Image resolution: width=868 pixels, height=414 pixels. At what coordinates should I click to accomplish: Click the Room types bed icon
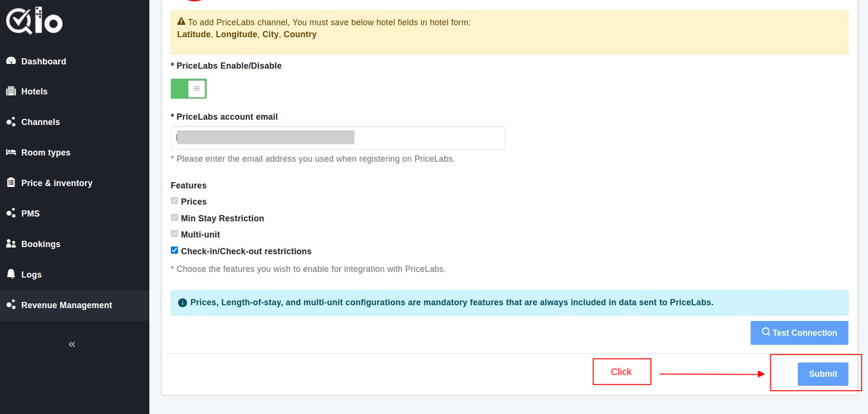(x=11, y=152)
